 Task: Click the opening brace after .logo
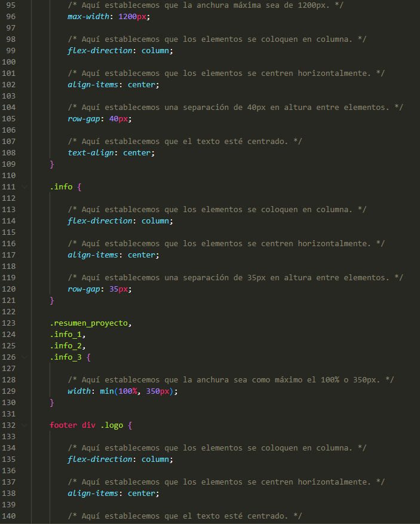pyautogui.click(x=130, y=425)
